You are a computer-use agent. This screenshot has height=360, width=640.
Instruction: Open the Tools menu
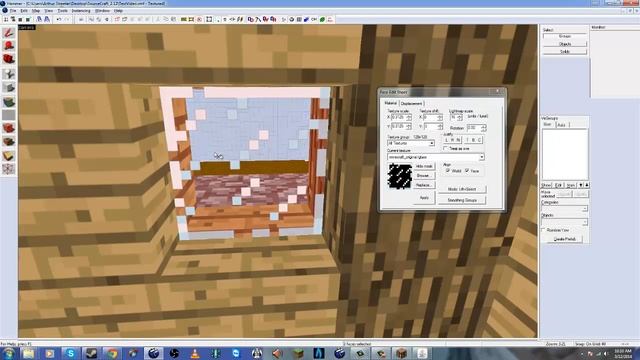[x=62, y=11]
